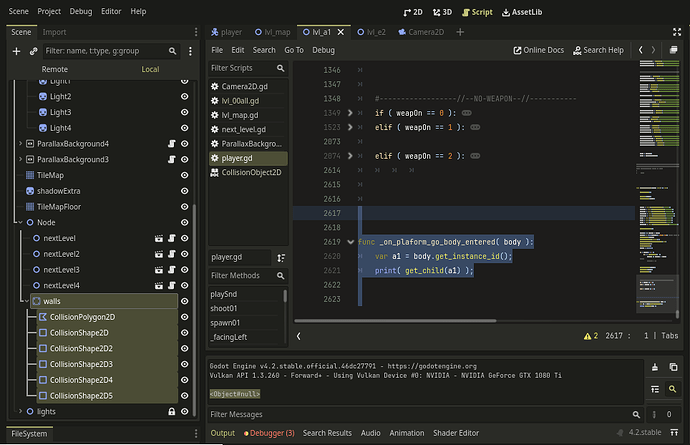
Task: Switch to Debugger (3) bottom panel
Action: [x=269, y=433]
